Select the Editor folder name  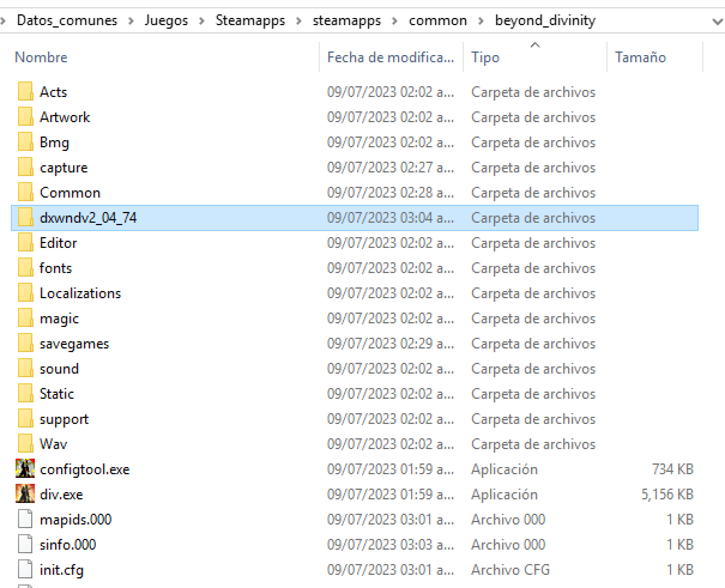(58, 243)
